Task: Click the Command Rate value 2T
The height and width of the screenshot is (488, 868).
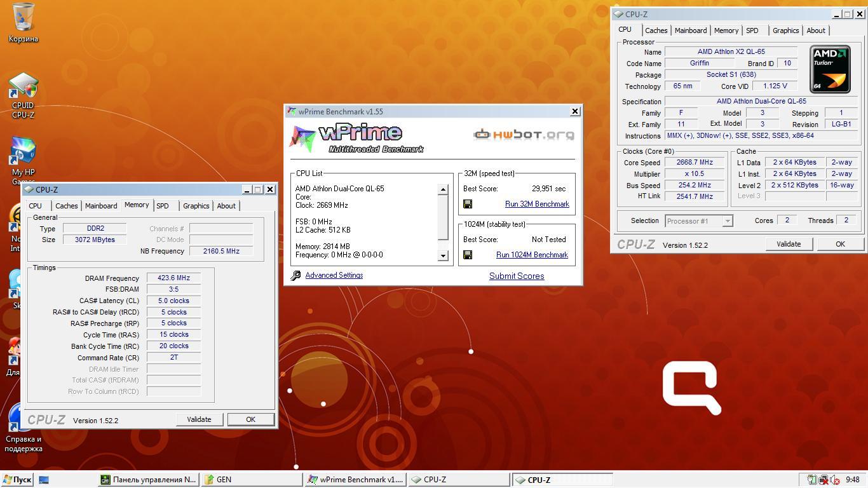Action: [173, 357]
